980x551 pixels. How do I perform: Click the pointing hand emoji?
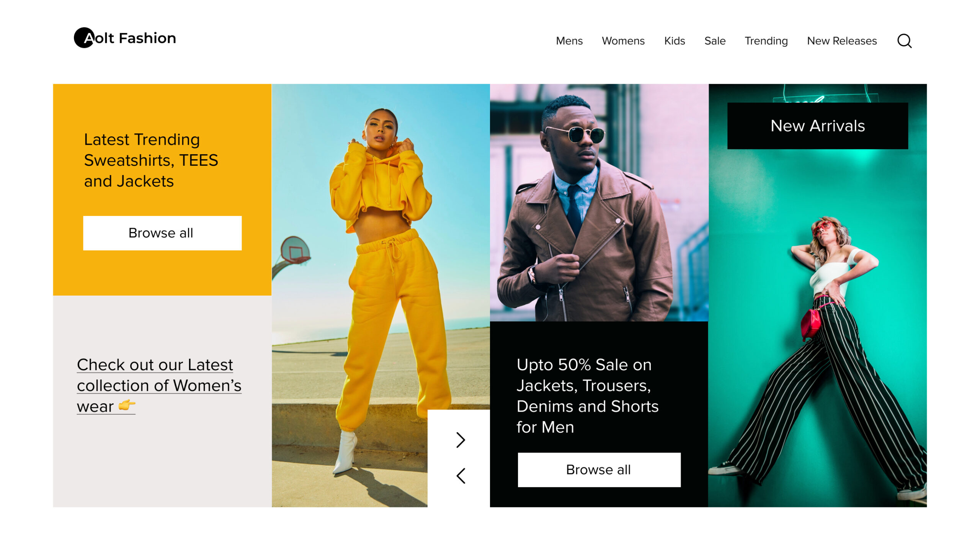click(x=127, y=405)
